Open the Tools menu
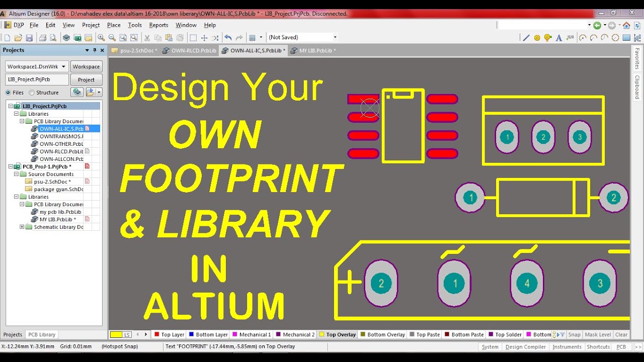 click(x=135, y=25)
